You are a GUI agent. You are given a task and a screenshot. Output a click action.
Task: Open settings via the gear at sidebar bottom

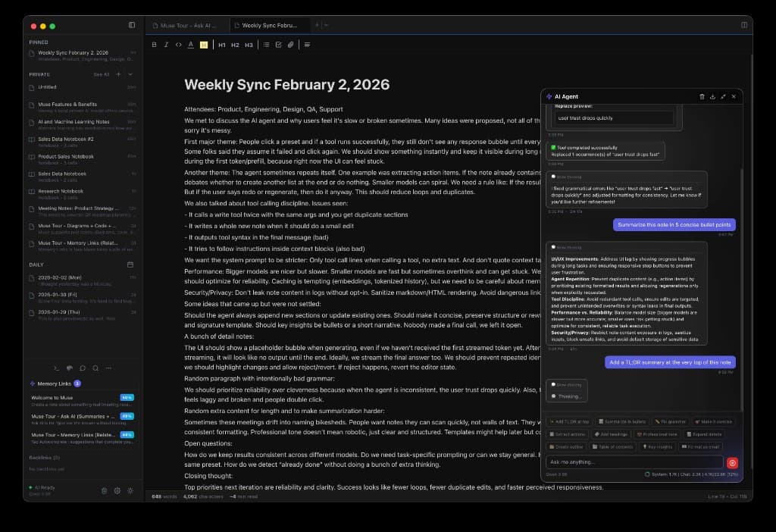pos(117,490)
